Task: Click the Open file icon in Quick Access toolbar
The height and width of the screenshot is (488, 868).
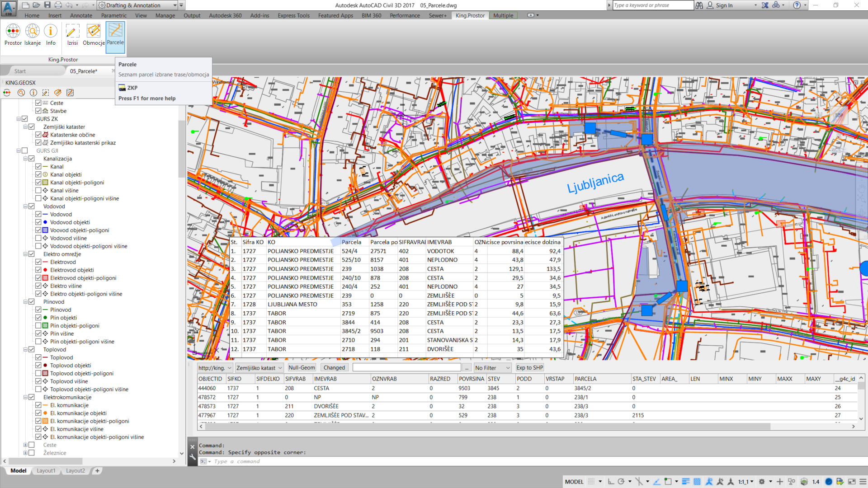Action: point(37,5)
